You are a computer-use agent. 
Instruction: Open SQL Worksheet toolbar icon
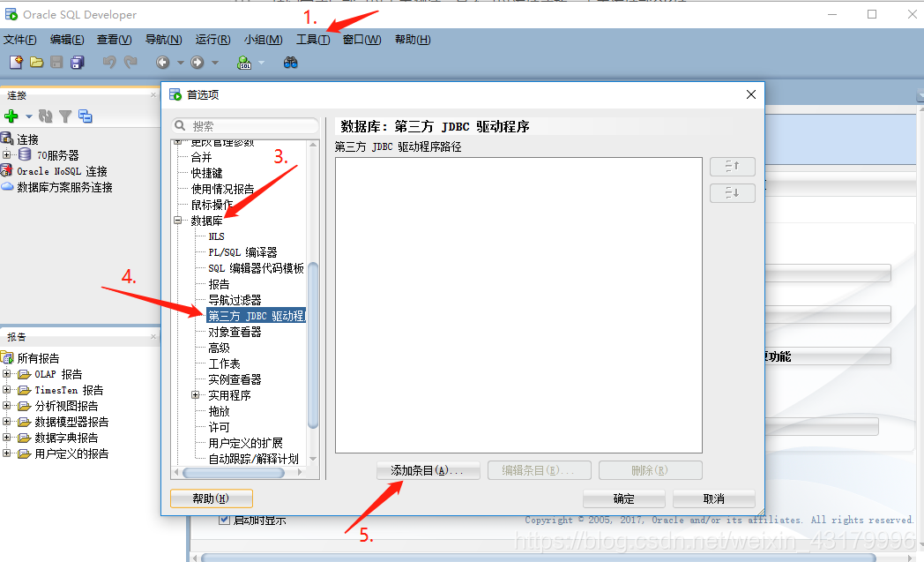coord(244,62)
